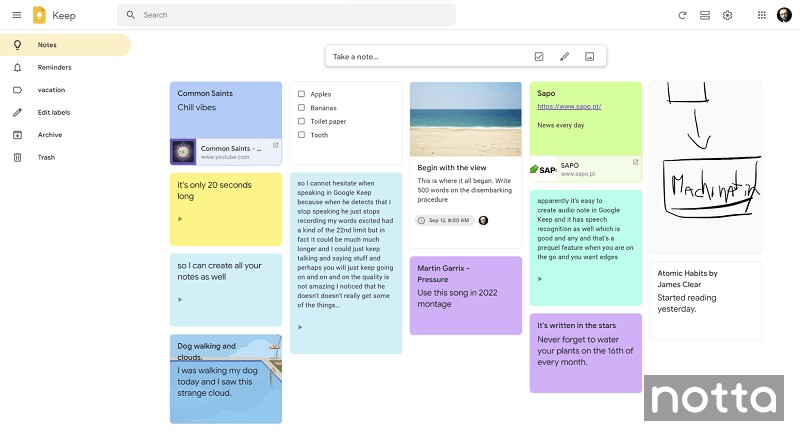
Task: Click the archive box icon in sidebar
Action: (17, 135)
